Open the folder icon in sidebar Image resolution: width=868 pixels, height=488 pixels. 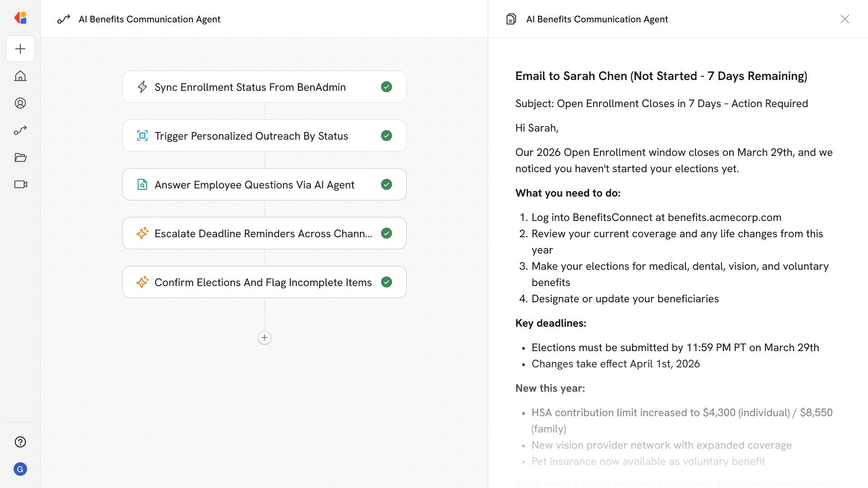[20, 157]
